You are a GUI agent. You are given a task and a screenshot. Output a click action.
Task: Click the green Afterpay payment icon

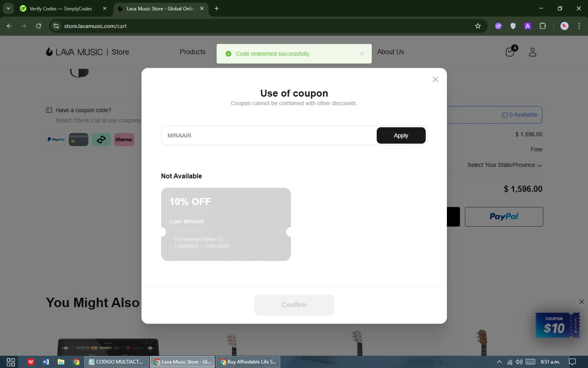101,139
